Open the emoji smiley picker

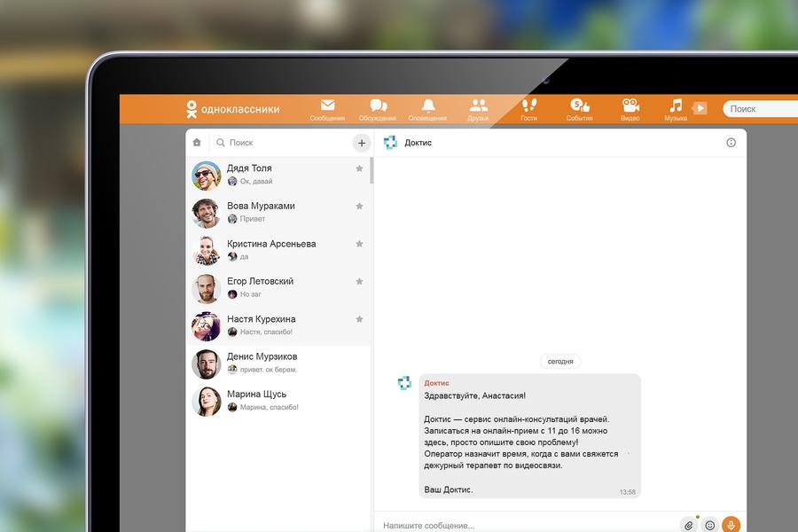[x=709, y=525]
